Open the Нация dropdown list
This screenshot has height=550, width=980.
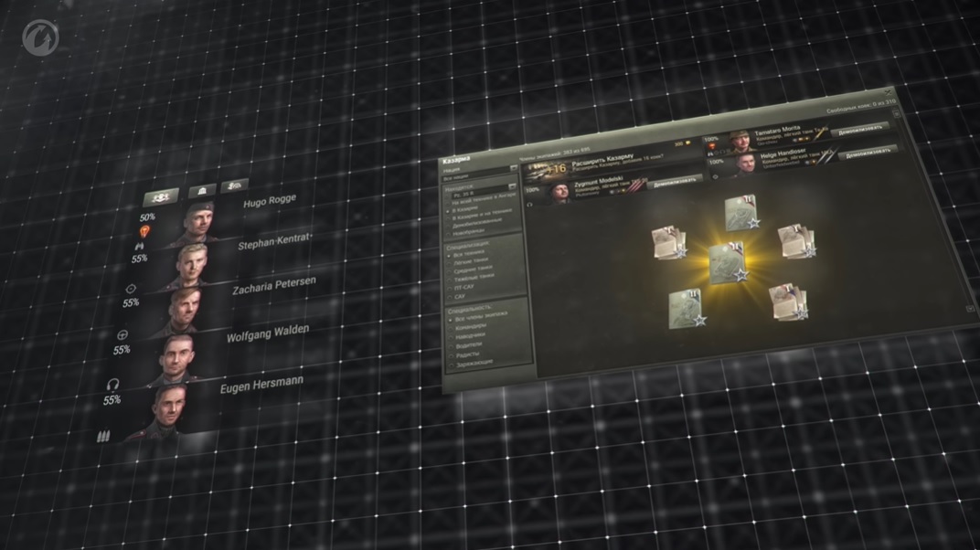tap(480, 170)
